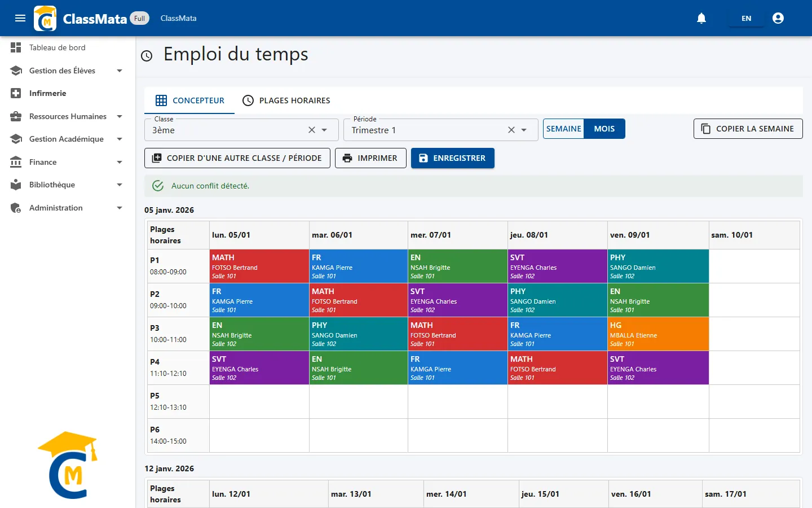The image size is (812, 508).
Task: Expand the Finance submenu arrow
Action: (120, 162)
